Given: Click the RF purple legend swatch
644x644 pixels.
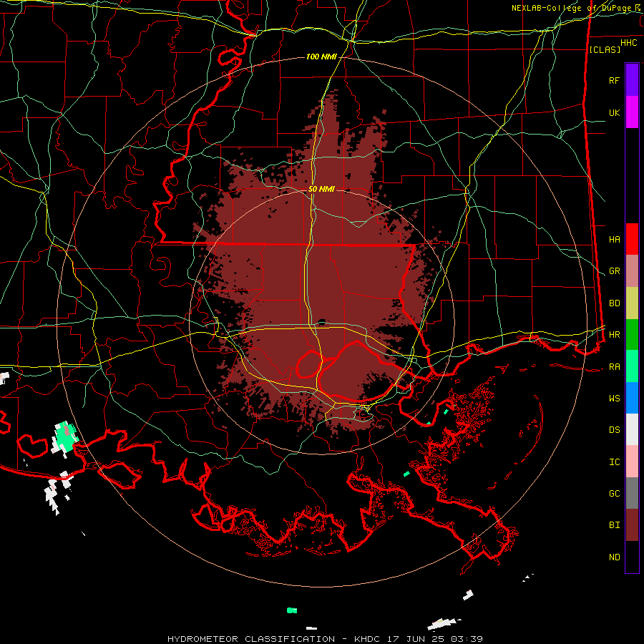Looking at the screenshot, I should pos(632,80).
